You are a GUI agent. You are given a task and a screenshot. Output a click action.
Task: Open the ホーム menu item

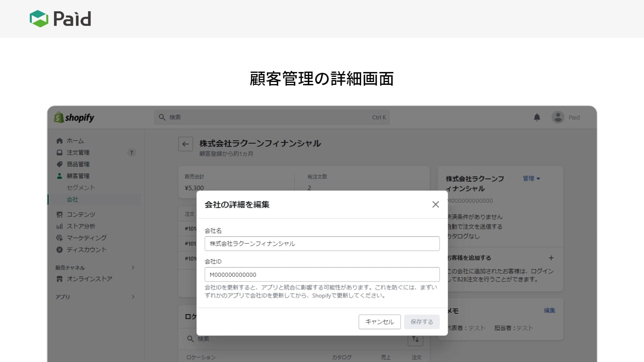point(75,141)
